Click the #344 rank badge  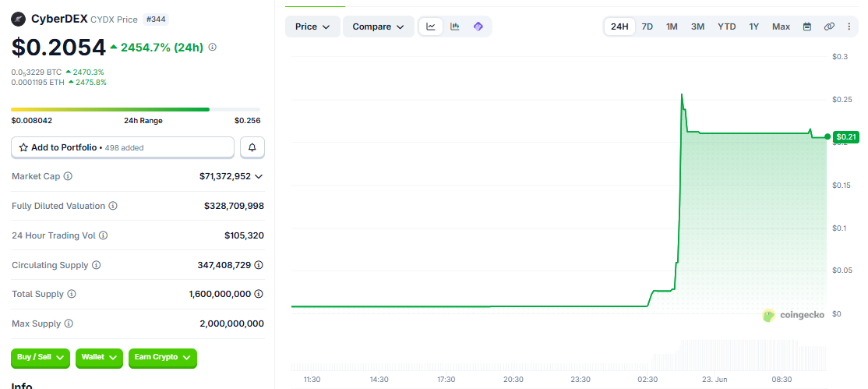point(156,19)
